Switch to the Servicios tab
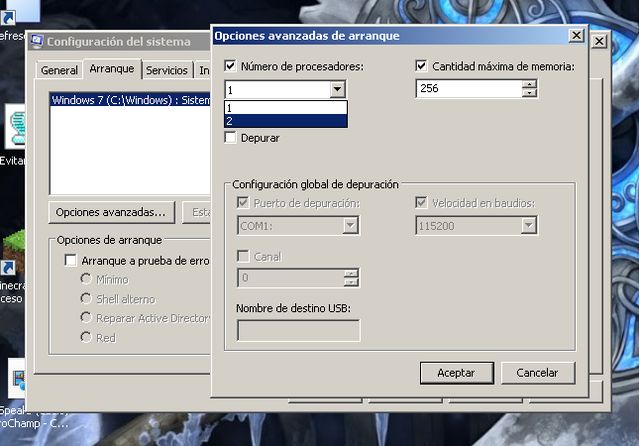Viewport: 640px width, 446px height. click(x=166, y=70)
